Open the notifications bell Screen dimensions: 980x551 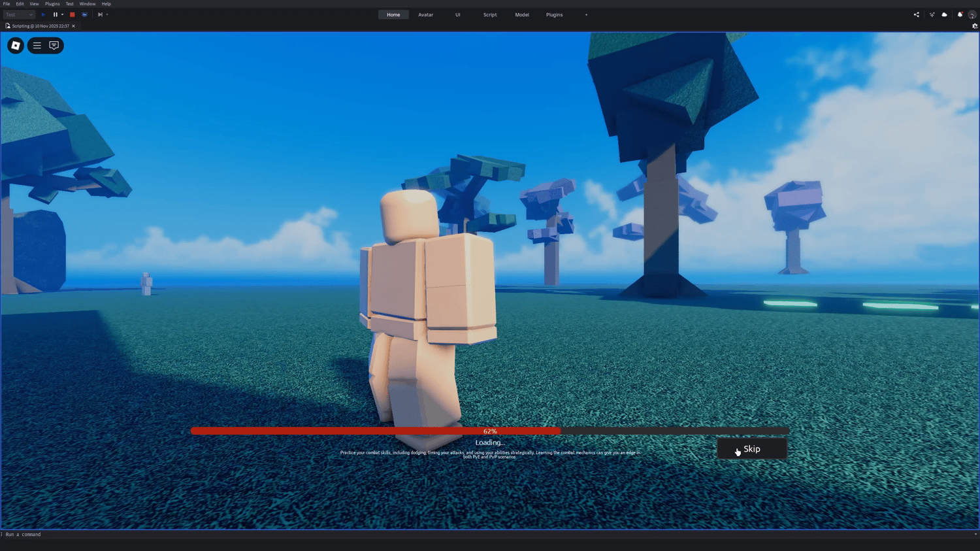[960, 14]
